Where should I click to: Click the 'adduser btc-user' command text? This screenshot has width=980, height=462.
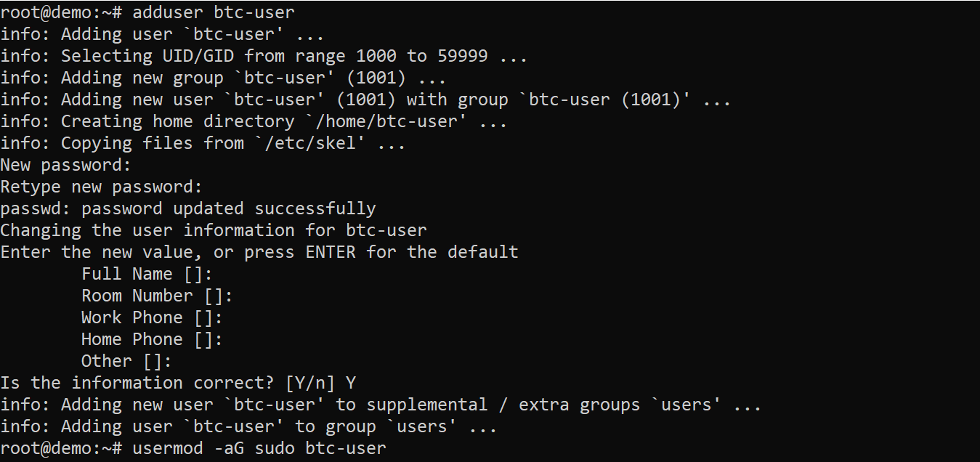pos(214,12)
